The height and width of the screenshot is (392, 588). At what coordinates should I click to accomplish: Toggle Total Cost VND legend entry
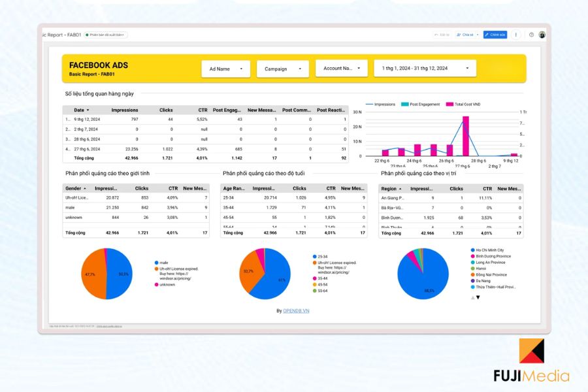(x=463, y=105)
